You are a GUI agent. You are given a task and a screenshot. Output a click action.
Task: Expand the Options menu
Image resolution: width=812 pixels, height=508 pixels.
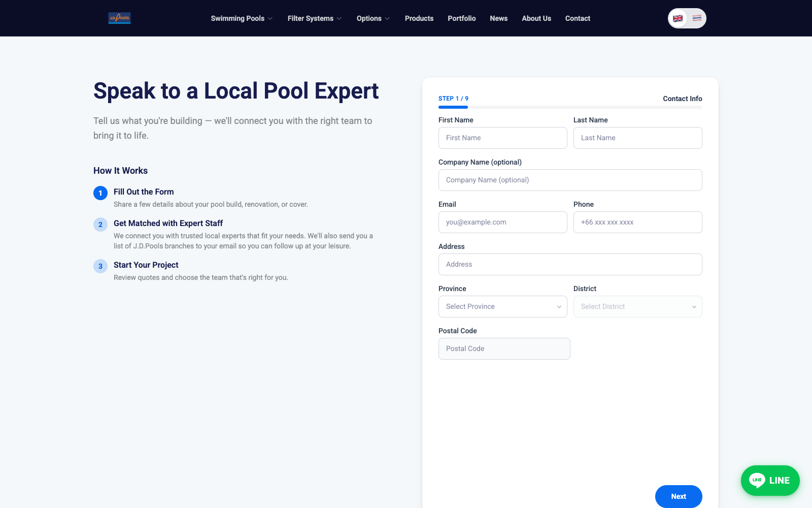click(373, 18)
